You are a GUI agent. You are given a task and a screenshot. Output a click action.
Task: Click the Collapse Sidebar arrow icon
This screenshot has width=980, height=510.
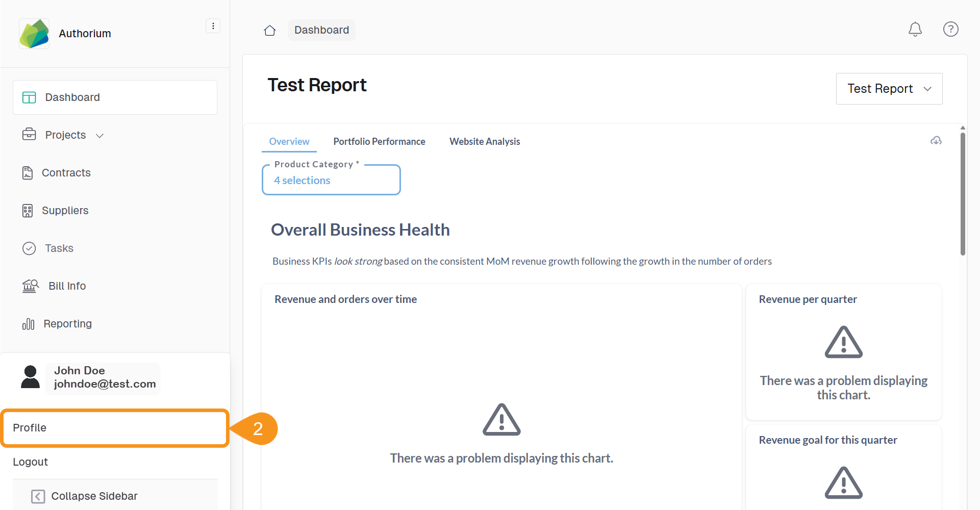[x=38, y=496]
